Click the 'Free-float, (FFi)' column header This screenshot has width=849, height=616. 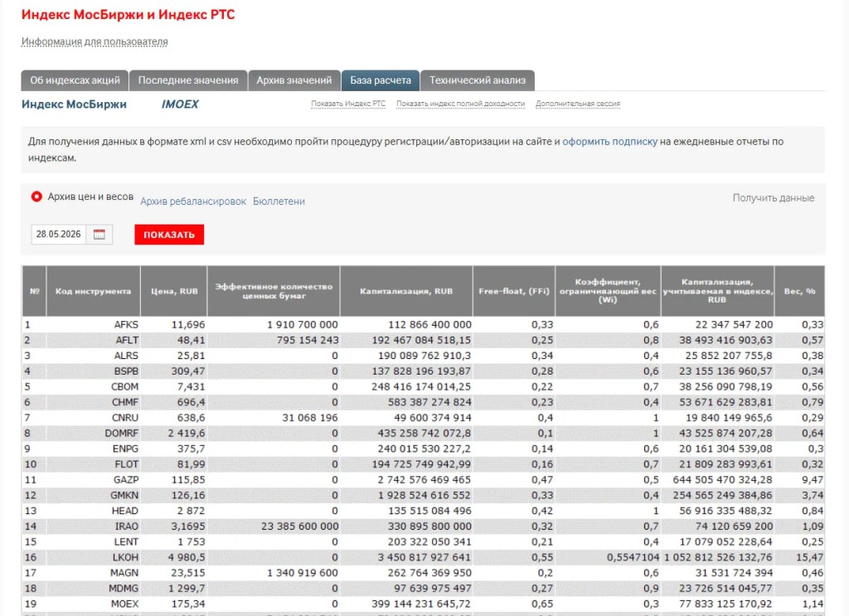click(514, 291)
